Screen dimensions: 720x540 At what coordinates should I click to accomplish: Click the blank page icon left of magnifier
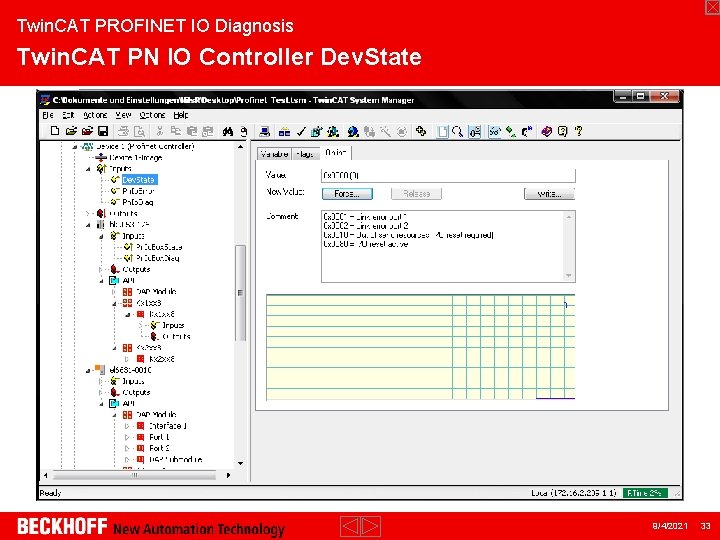pyautogui.click(x=442, y=132)
